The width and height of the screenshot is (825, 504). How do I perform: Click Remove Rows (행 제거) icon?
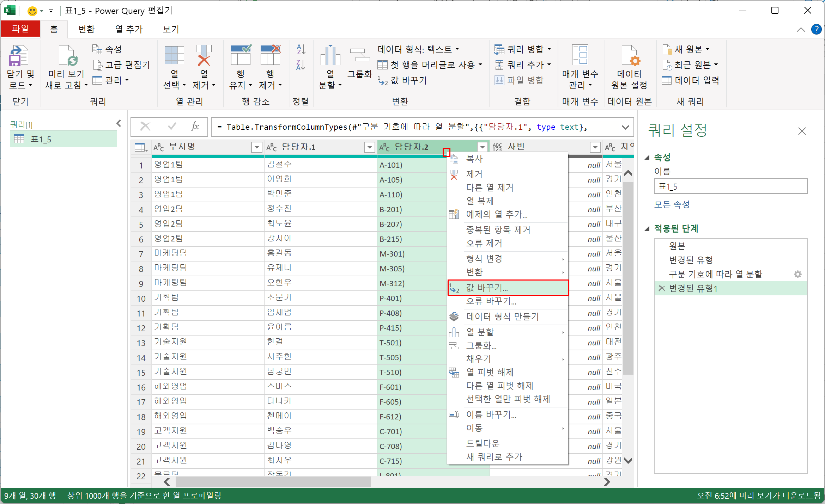(x=271, y=55)
